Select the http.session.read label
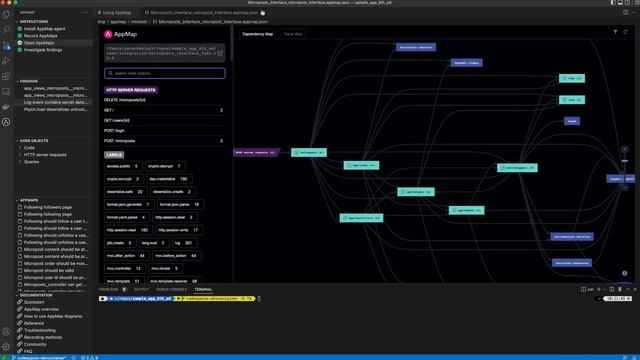This screenshot has height=360, width=640. pyautogui.click(x=128, y=230)
